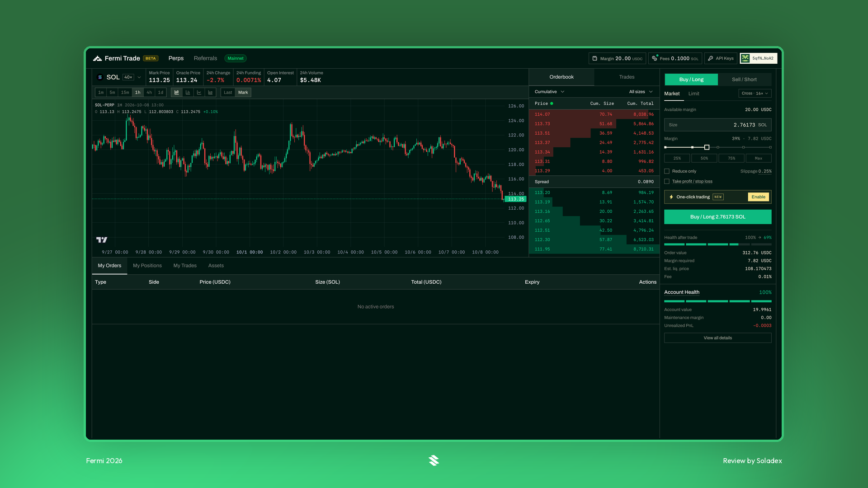Click the Enable one-click trading button
868x488 pixels.
(x=758, y=197)
